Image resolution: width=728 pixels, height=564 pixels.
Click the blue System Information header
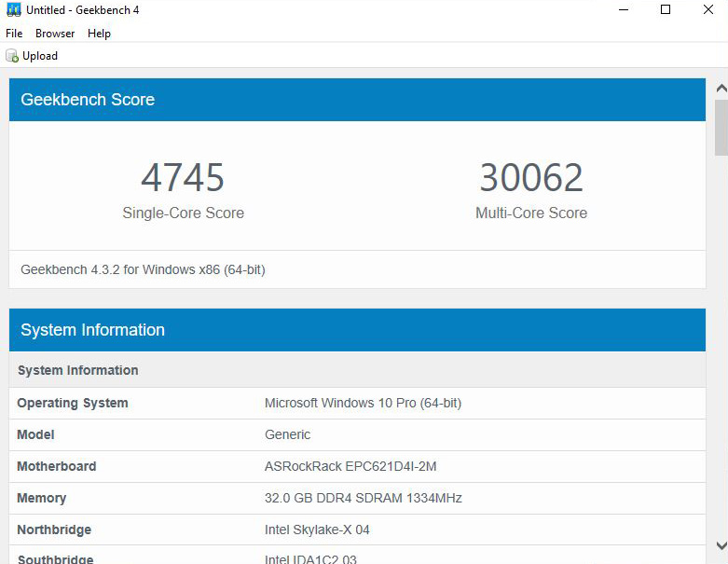[357, 330]
